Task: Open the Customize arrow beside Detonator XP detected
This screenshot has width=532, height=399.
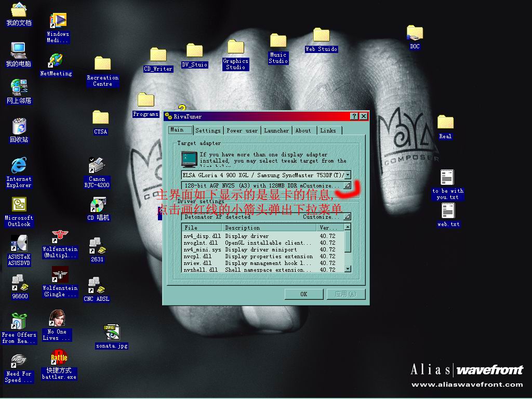Action: click(347, 217)
